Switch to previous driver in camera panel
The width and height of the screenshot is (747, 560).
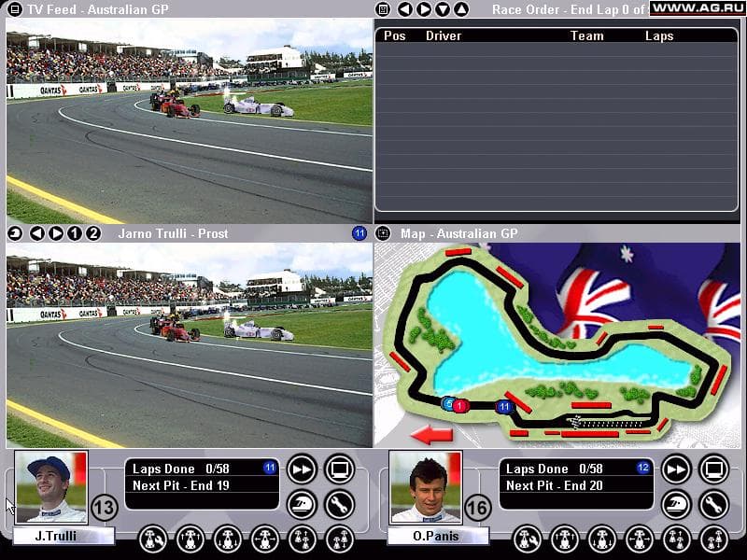point(37,233)
